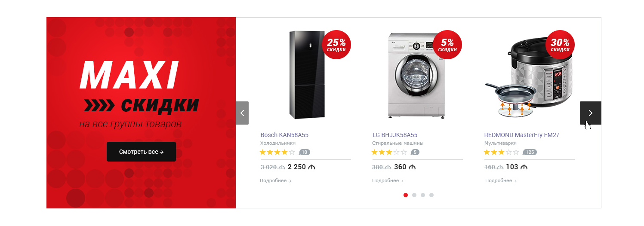
Task: Select the third carousel pagination dot
Action: [423, 195]
